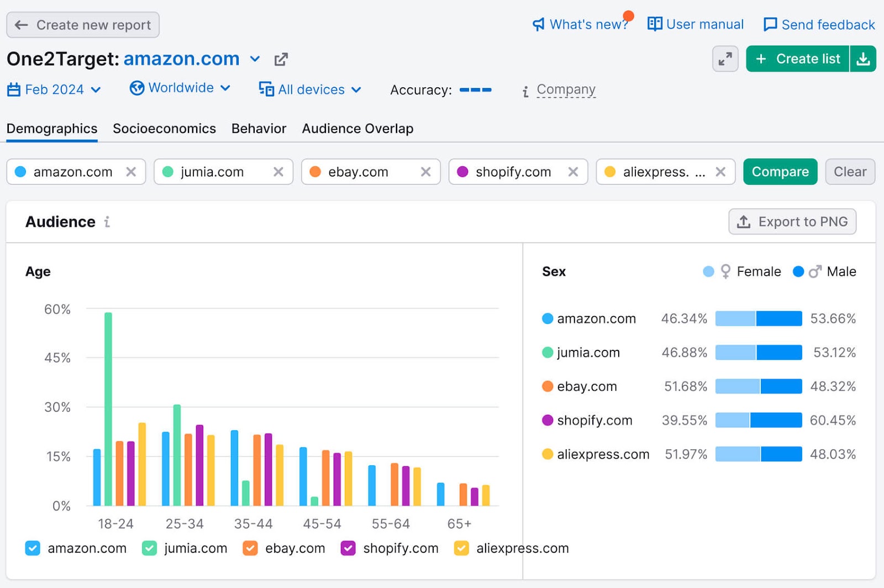This screenshot has width=884, height=588.
Task: Open the Audience Overlap tab
Action: pyautogui.click(x=357, y=128)
